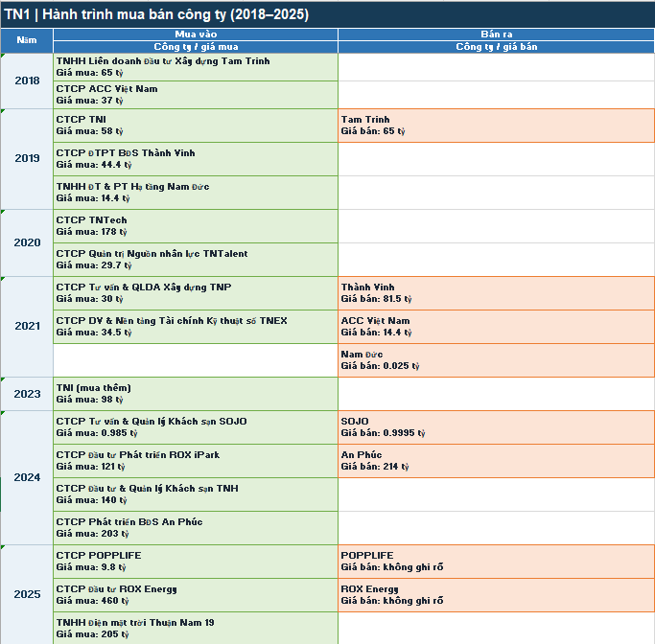Select the year cell 2020
The width and height of the screenshot is (655, 644).
[27, 242]
